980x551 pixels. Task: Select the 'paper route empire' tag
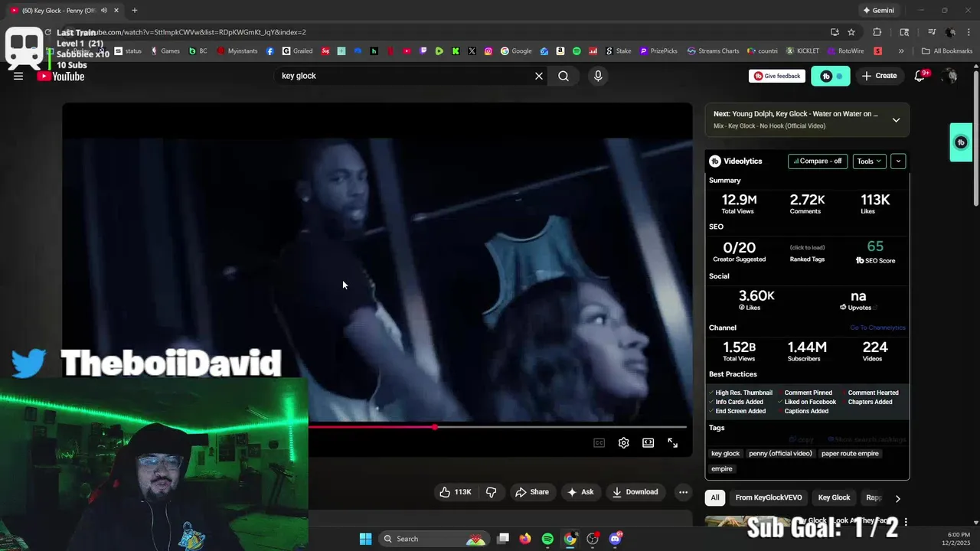click(850, 454)
